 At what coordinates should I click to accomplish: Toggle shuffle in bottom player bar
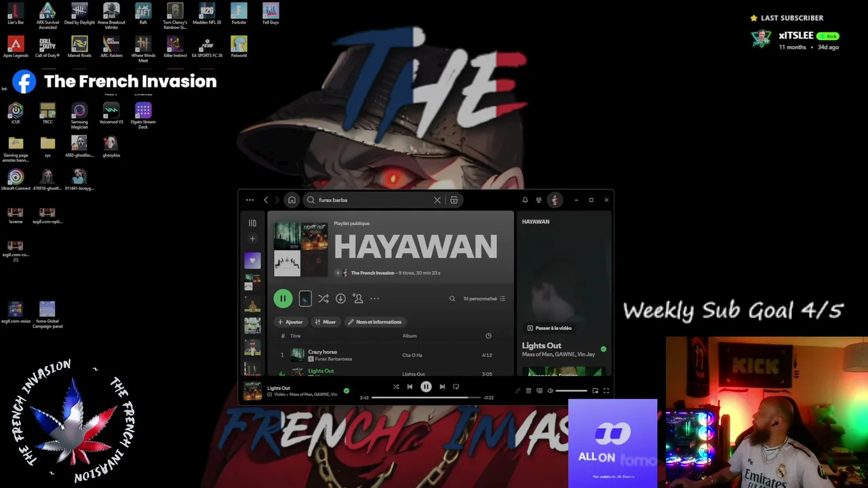coord(396,387)
